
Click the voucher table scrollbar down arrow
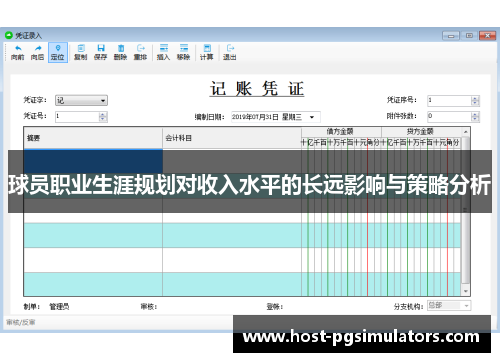[466, 291]
